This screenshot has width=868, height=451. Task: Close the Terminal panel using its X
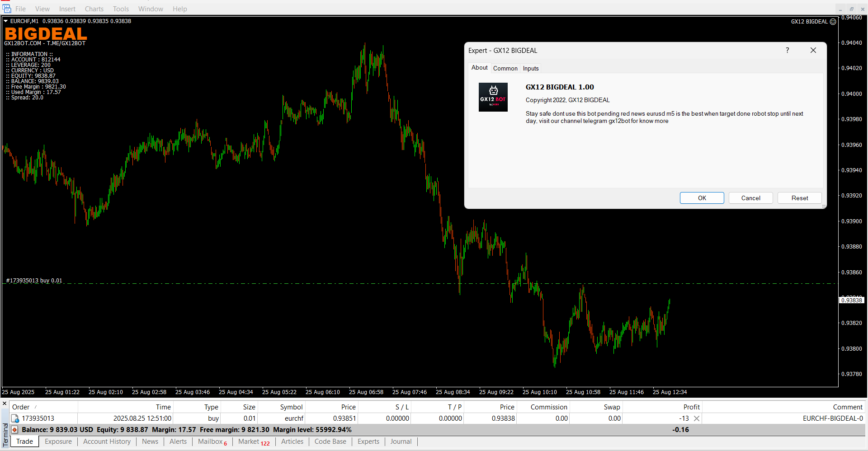5,404
